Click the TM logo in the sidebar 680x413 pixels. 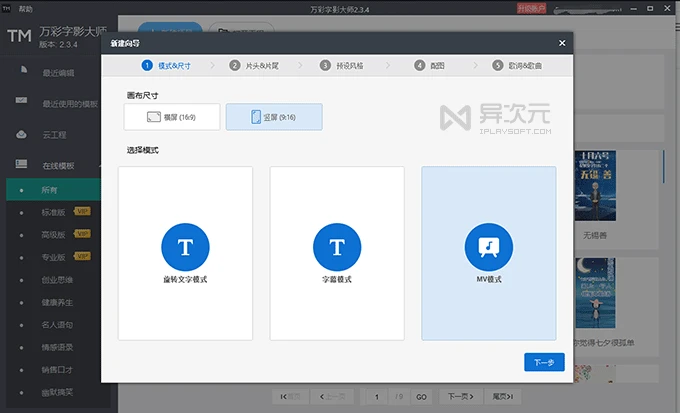[x=19, y=36]
